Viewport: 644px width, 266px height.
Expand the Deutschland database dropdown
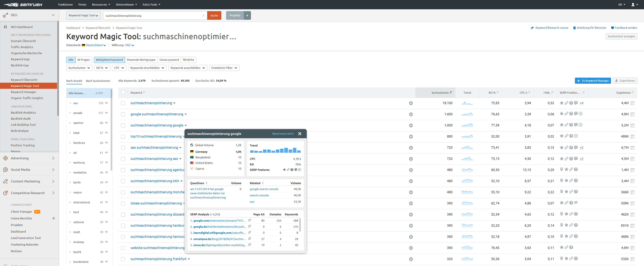tap(96, 45)
